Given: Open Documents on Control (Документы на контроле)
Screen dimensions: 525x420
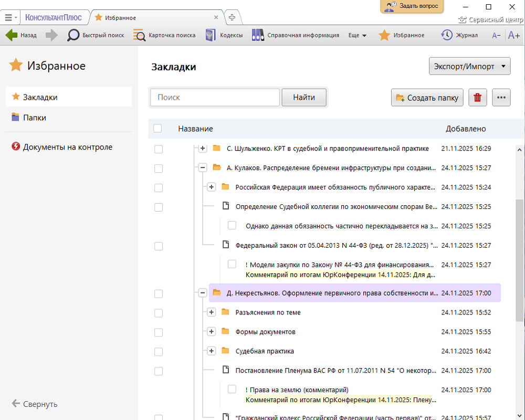Looking at the screenshot, I should click(67, 147).
